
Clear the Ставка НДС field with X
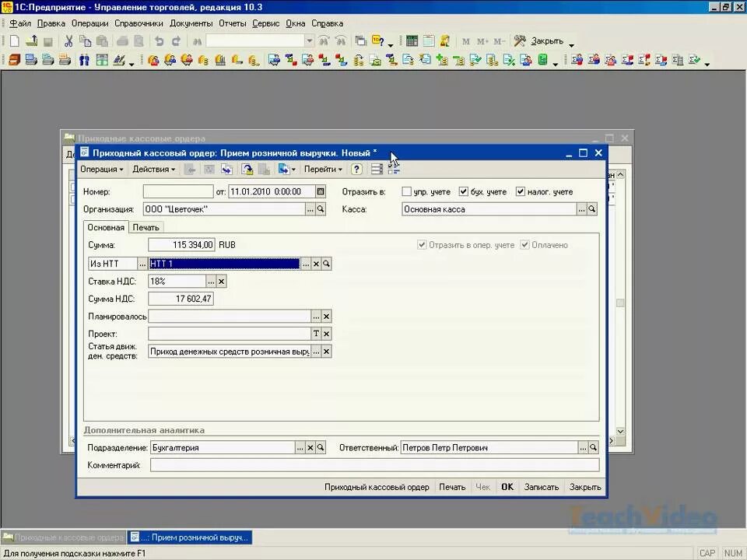(221, 282)
